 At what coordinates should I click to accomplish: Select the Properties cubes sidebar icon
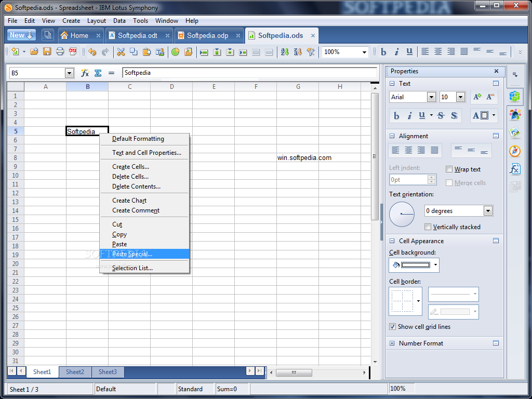[515, 96]
